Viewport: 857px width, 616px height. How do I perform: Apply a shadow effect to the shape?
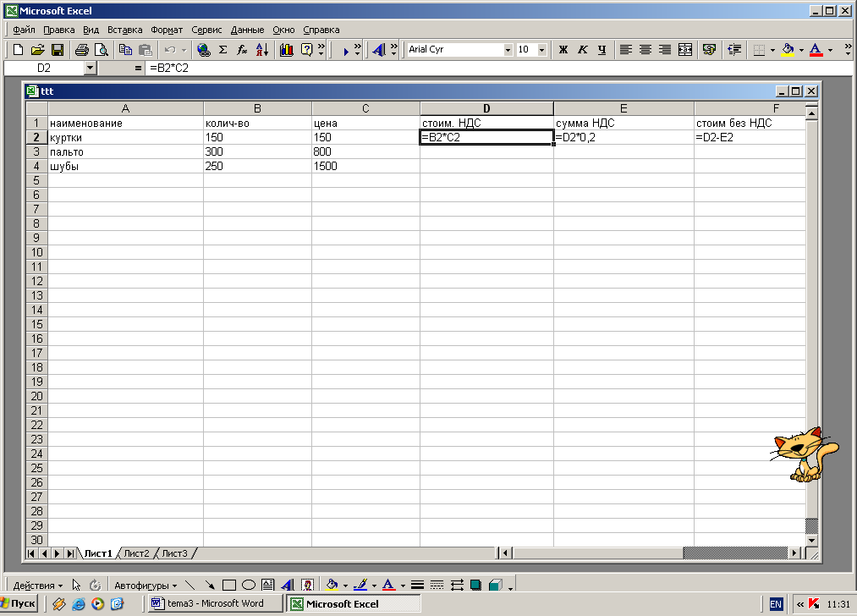pos(476,586)
